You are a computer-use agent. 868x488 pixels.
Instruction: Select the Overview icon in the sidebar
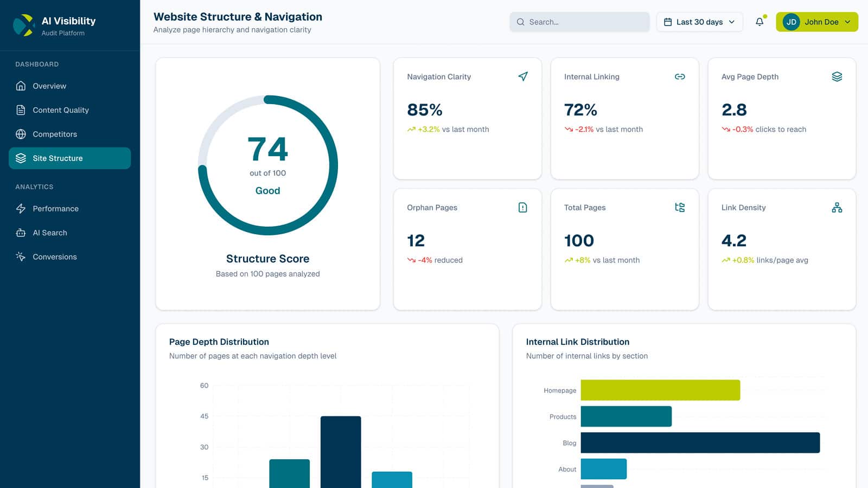(x=20, y=86)
